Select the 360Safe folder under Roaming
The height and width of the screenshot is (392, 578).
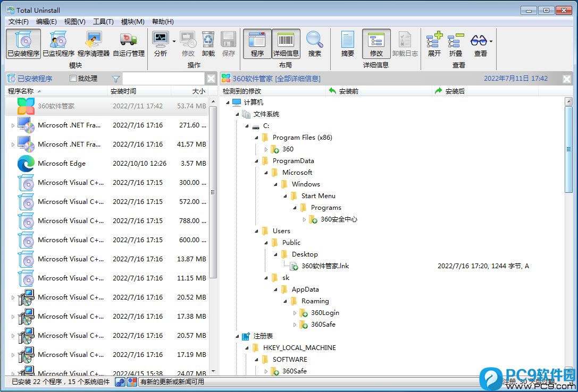323,325
